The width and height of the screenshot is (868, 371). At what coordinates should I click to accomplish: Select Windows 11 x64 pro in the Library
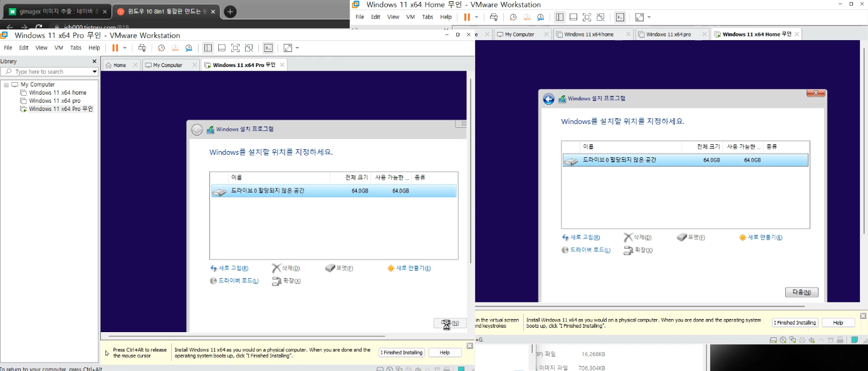click(x=55, y=101)
